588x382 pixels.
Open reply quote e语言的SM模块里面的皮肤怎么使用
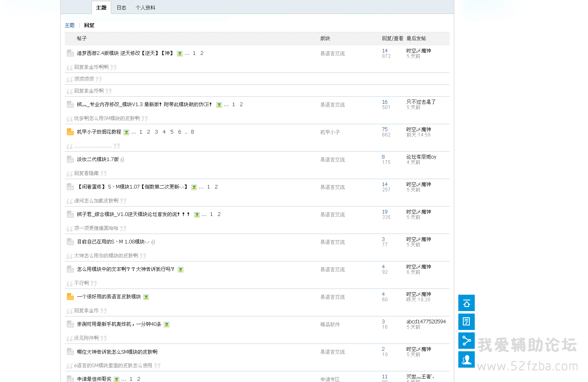pyautogui.click(x=113, y=366)
